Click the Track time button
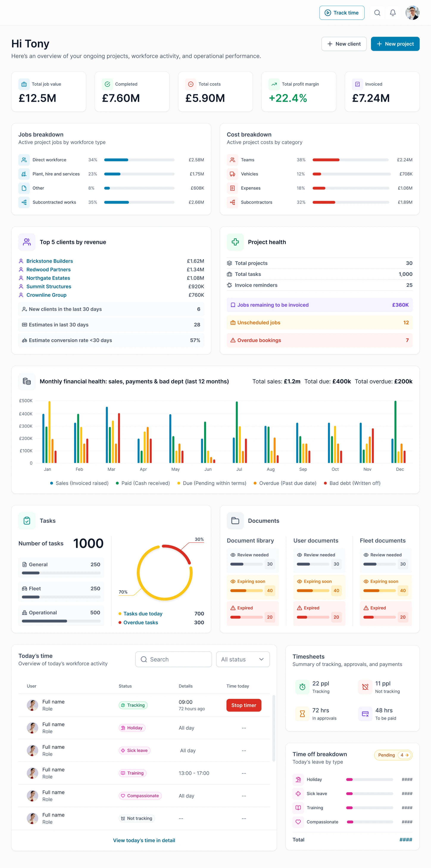This screenshot has height=868, width=431. click(x=341, y=13)
